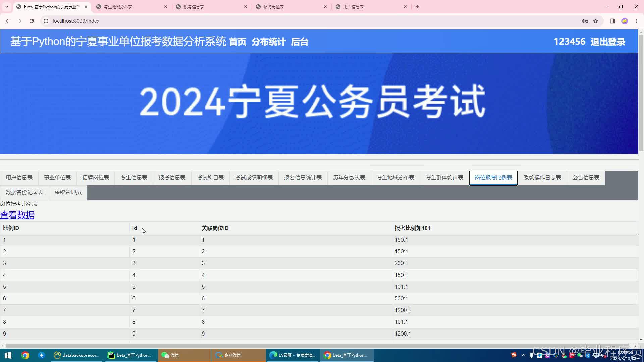Open PyCharm beta project in taskbar

[130, 355]
